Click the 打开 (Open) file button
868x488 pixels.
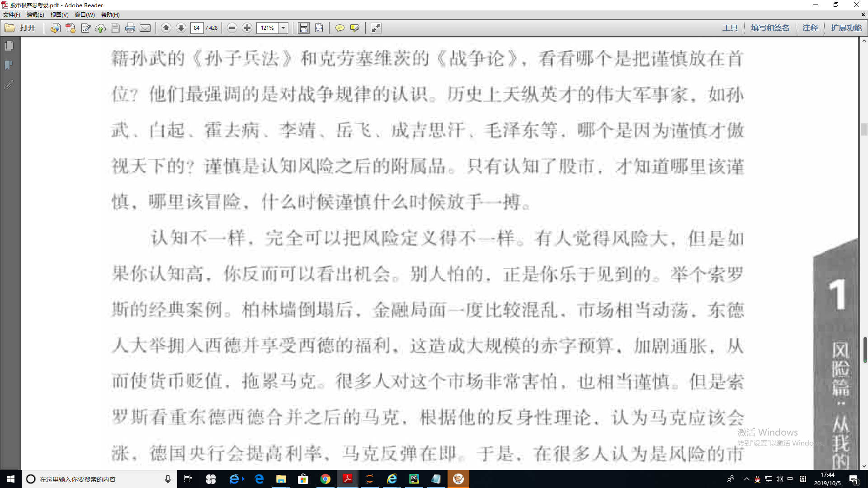20,28
